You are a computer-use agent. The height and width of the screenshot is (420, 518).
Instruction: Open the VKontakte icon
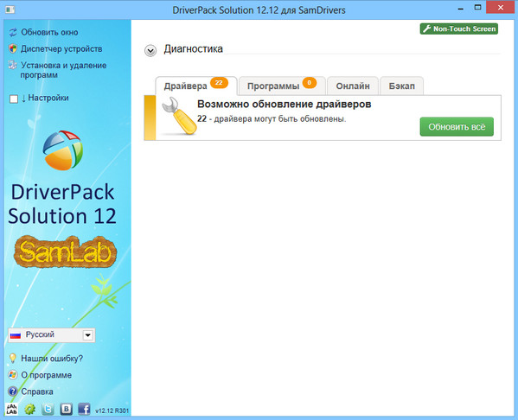pyautogui.click(x=66, y=410)
